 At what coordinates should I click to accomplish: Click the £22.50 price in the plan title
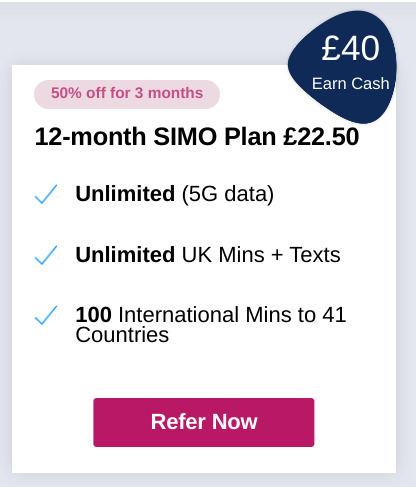point(321,137)
